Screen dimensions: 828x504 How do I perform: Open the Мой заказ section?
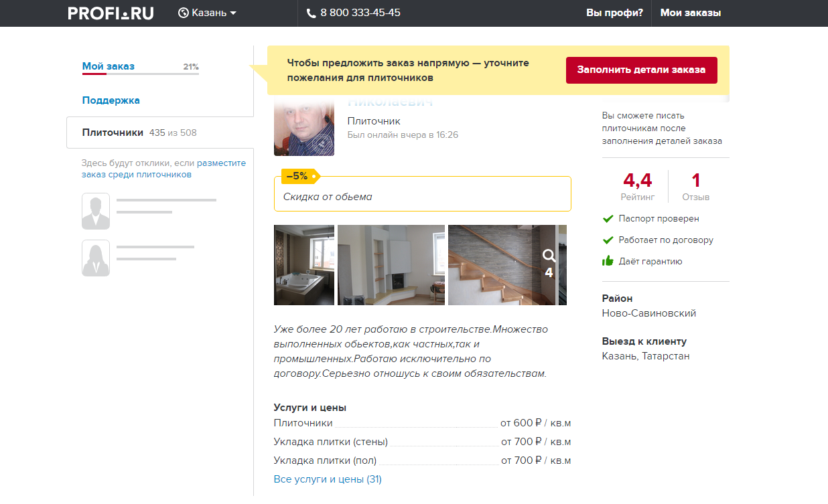[109, 66]
